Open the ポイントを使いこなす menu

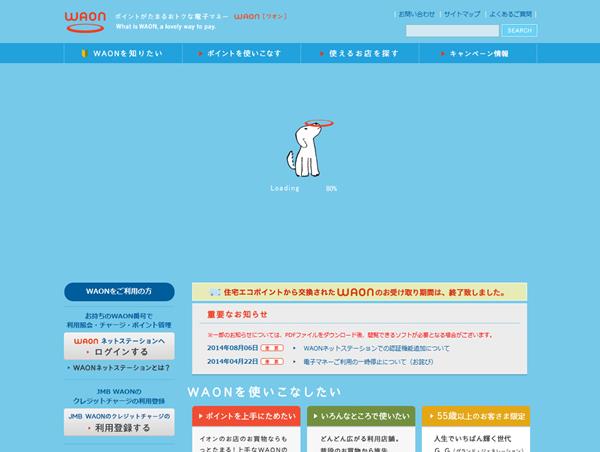[x=241, y=53]
